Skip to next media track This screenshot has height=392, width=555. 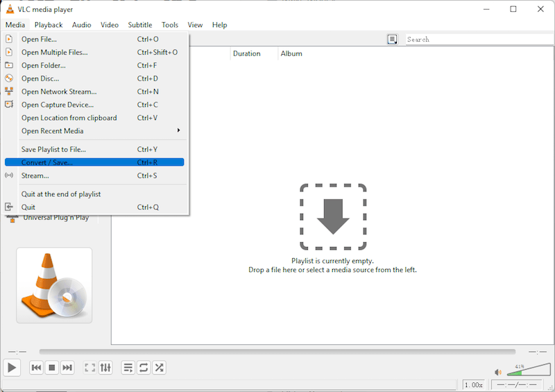coord(67,368)
